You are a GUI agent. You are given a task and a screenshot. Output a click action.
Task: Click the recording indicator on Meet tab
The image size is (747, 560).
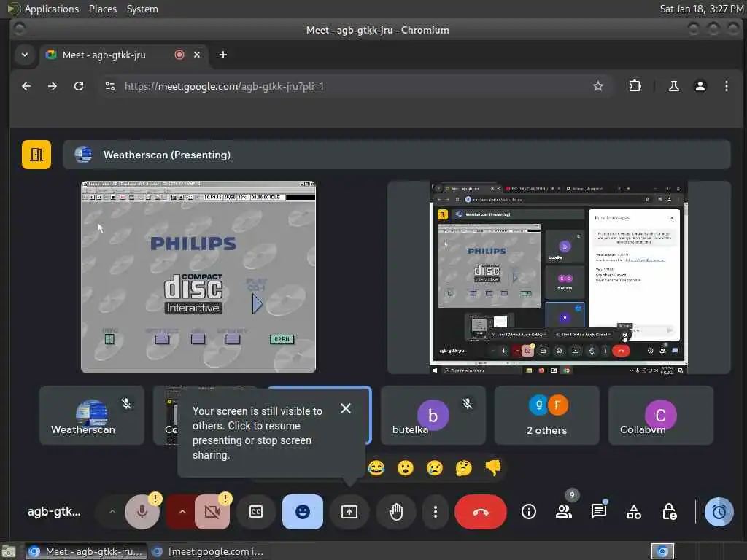click(x=179, y=55)
